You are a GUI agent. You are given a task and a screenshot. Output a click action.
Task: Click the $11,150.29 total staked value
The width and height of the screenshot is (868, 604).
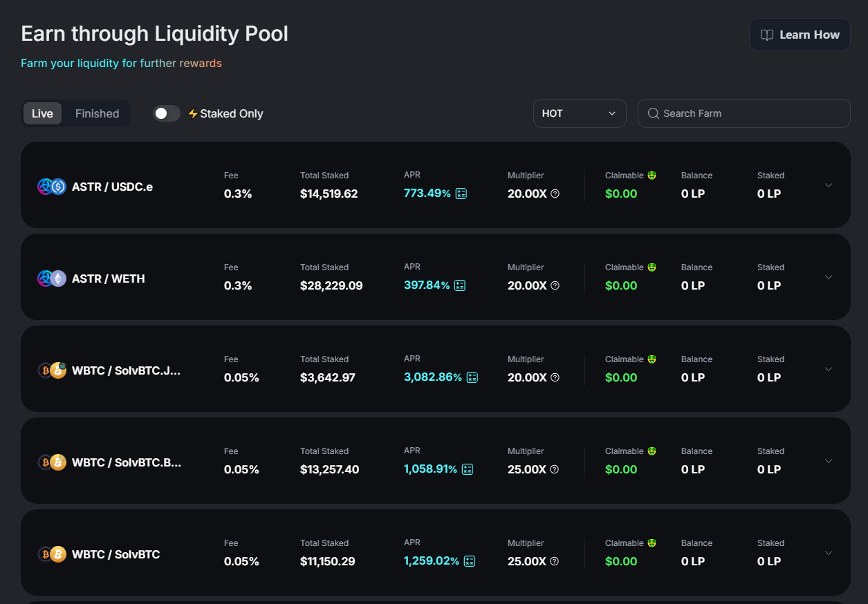(328, 561)
